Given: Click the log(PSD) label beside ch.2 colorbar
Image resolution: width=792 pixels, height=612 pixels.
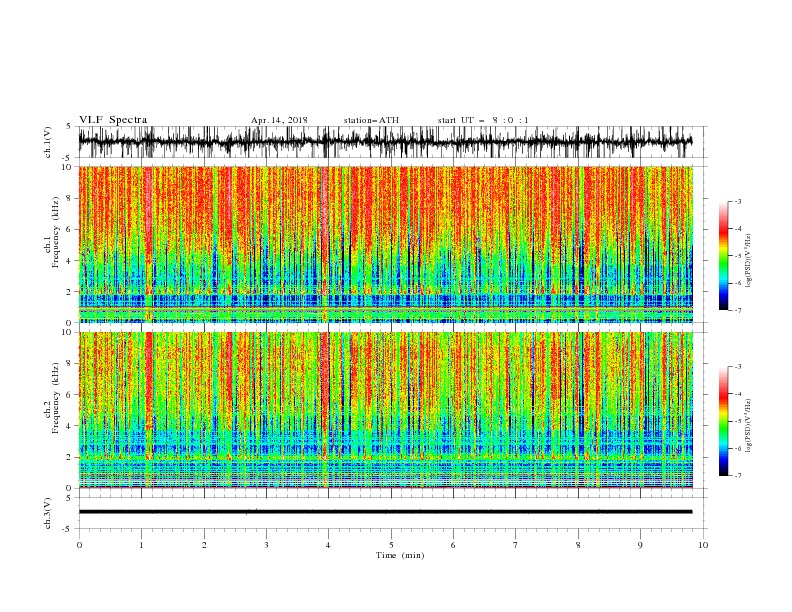Looking at the screenshot, I should click(748, 424).
